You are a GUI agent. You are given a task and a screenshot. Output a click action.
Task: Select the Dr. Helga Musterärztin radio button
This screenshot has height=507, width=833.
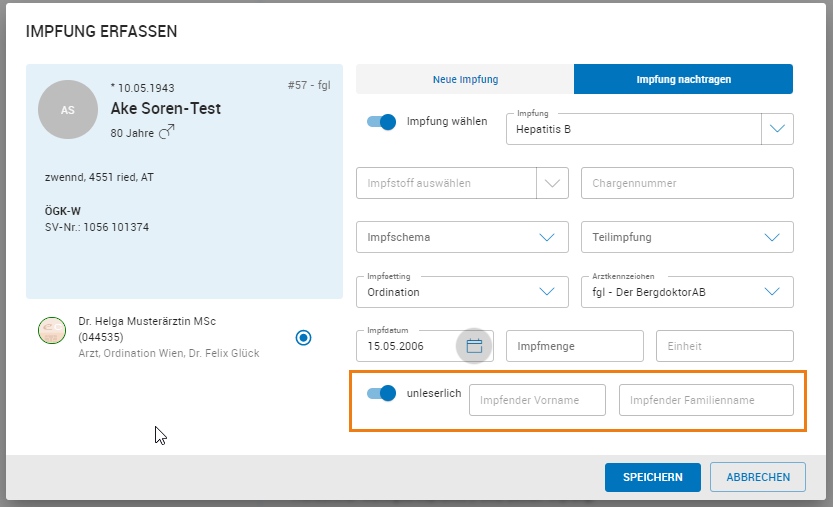pos(304,338)
